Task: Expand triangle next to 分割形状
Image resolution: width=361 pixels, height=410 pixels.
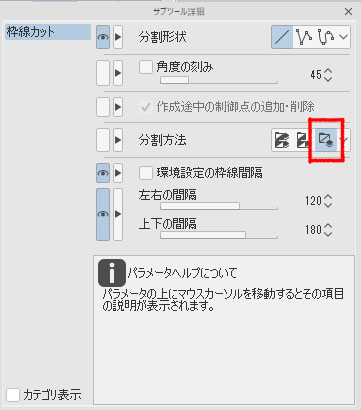Action: point(118,37)
